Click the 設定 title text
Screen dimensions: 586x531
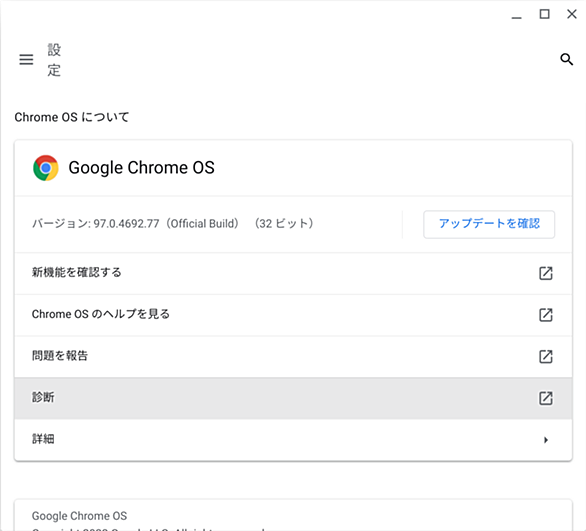[54, 60]
